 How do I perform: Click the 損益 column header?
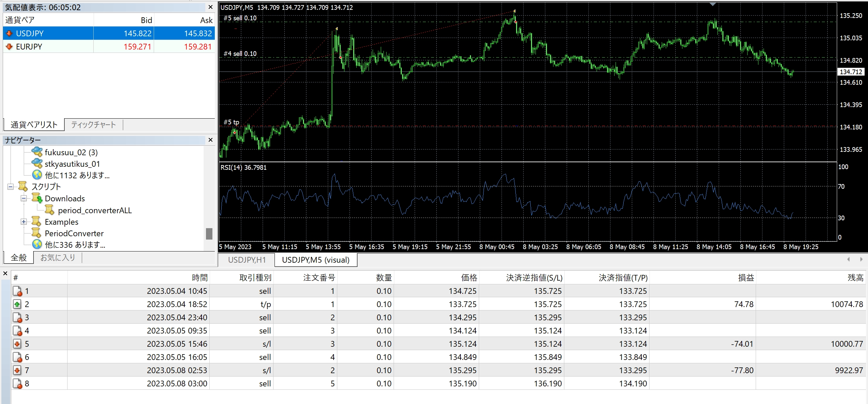(746, 278)
